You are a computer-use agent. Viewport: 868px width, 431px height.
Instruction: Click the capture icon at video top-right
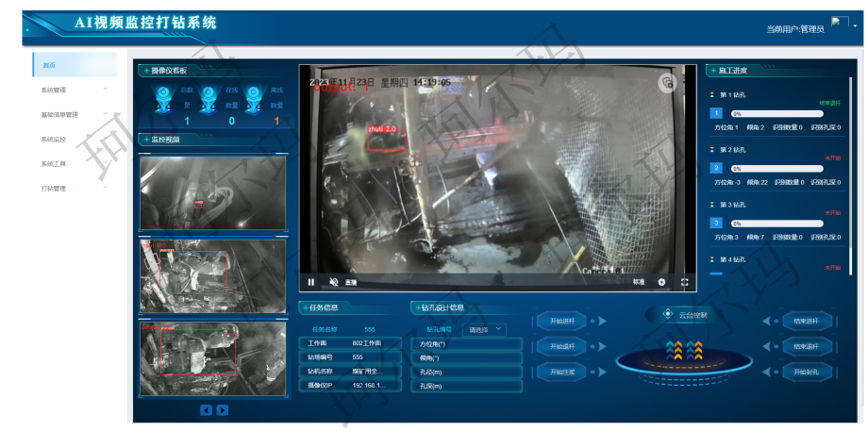coord(667,83)
